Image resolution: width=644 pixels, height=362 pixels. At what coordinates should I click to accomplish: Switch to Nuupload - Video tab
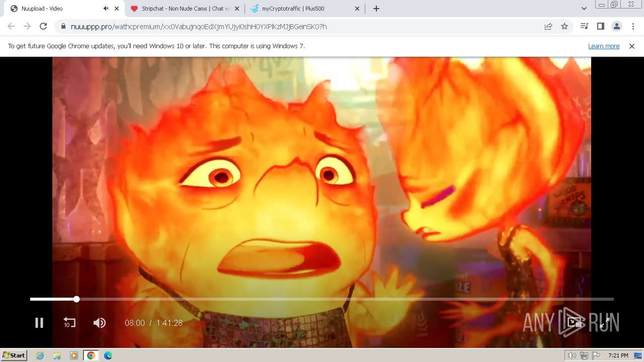(x=63, y=9)
